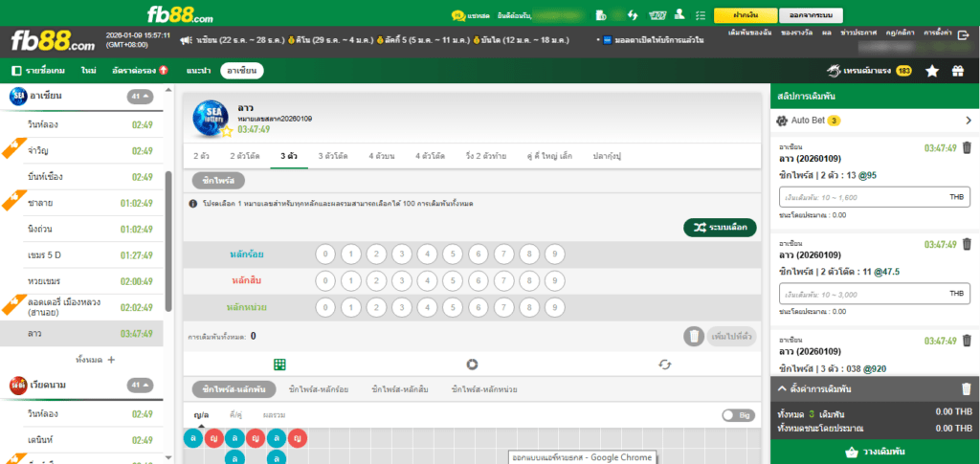
Task: Select ลอตเตอรี่ เมืองหลวง (ฮานอย) in sidebar
Action: [x=81, y=307]
